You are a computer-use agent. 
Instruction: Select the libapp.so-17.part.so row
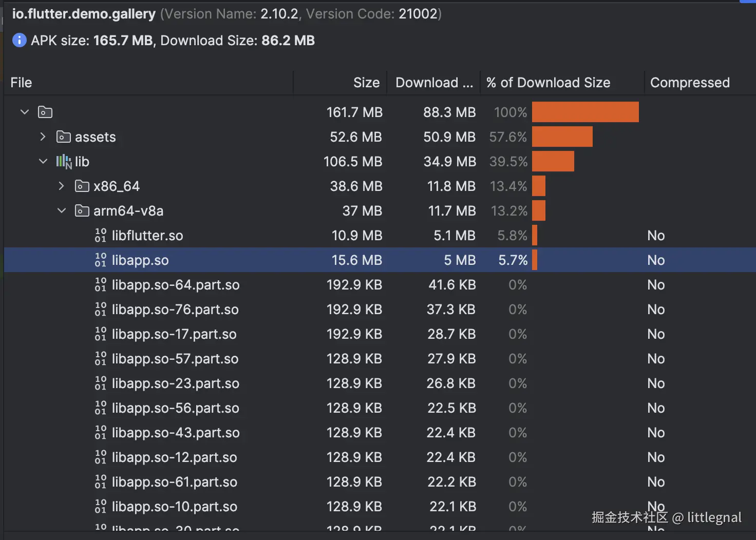(174, 334)
